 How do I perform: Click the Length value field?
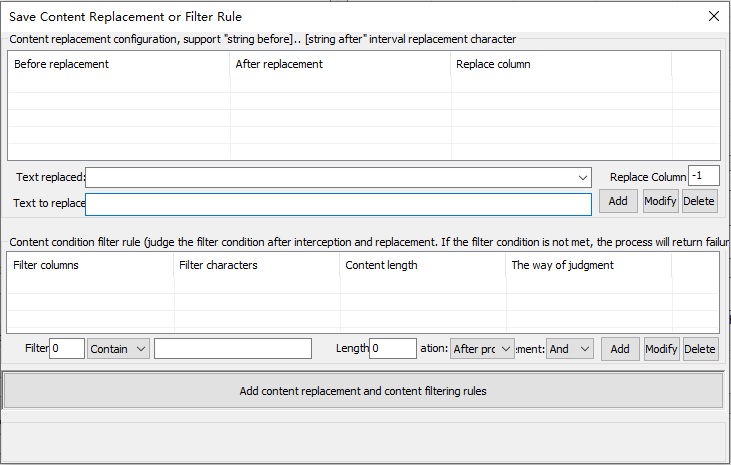coord(393,348)
